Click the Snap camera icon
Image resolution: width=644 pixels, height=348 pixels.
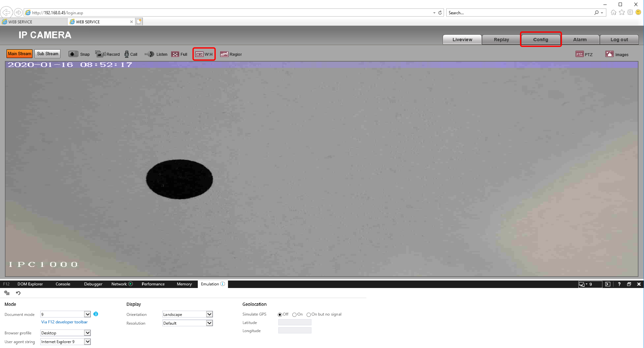[73, 54]
